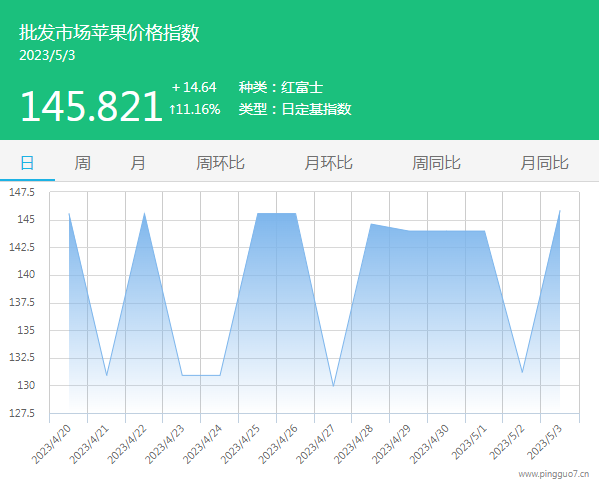Click x-axis date 2023/4/27
The width and height of the screenshot is (599, 483).
pyautogui.click(x=316, y=444)
